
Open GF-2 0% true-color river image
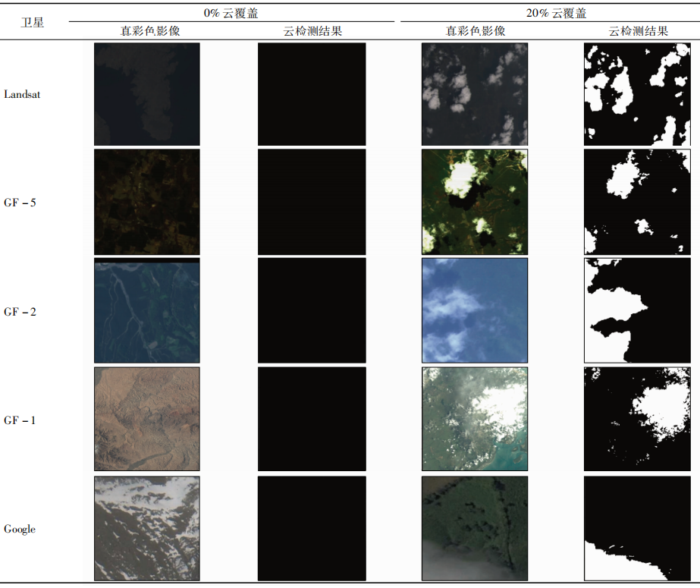coord(147,310)
